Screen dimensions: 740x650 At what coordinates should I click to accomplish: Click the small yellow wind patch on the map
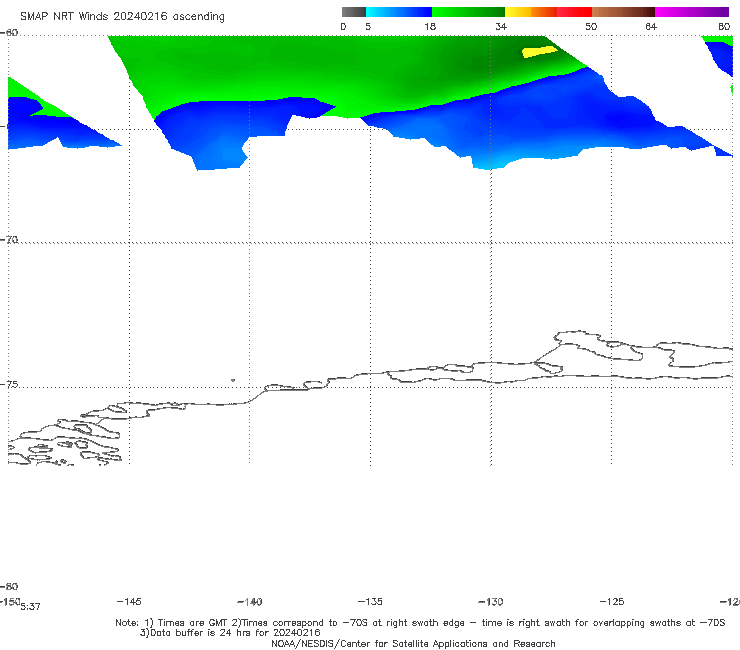pyautogui.click(x=540, y=51)
